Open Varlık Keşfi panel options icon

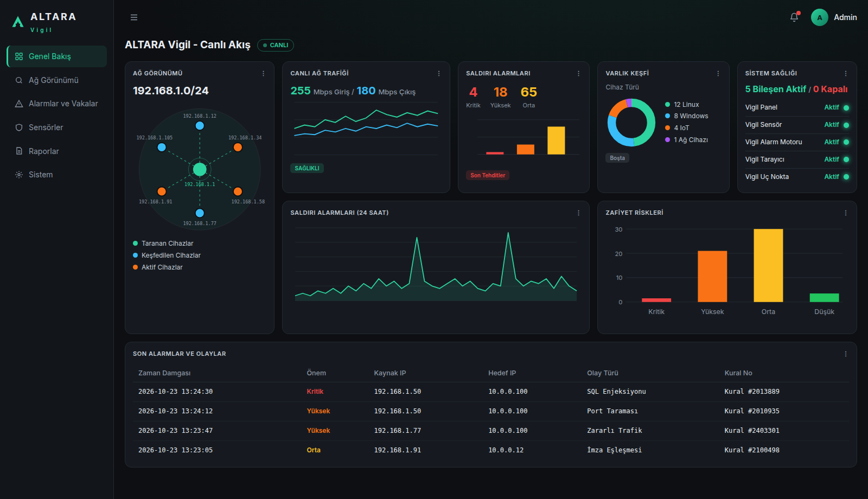click(x=718, y=74)
